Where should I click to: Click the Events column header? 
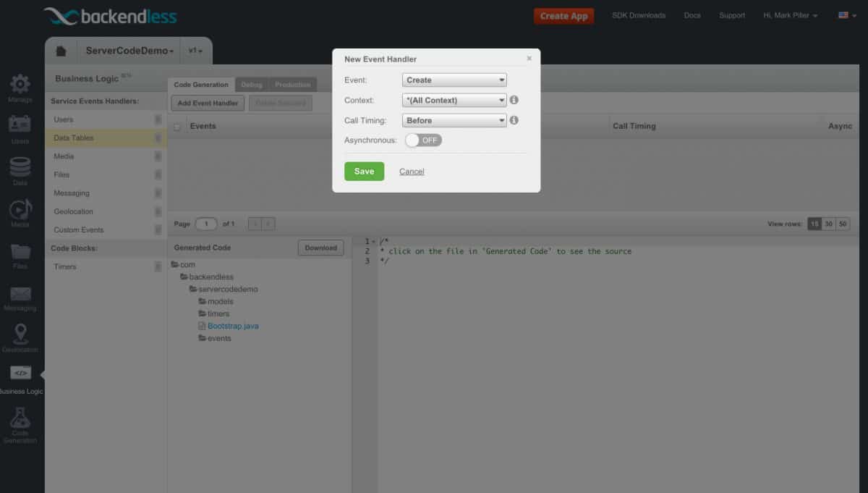203,126
